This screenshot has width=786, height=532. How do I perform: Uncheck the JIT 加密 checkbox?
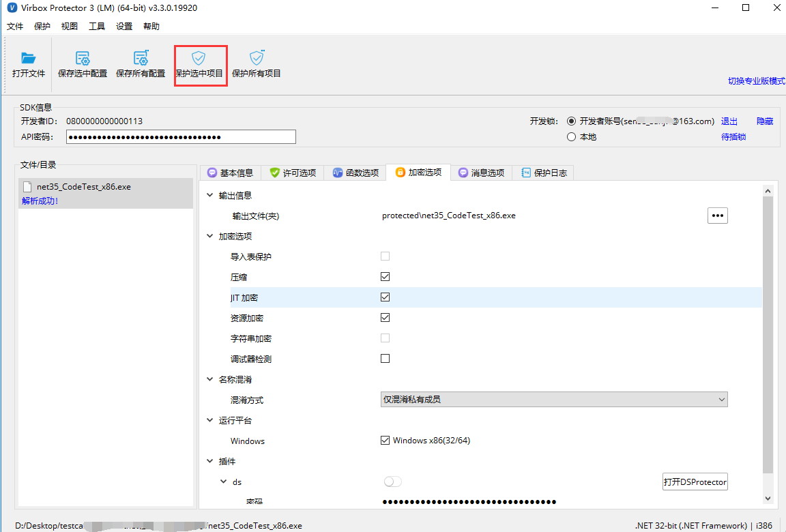click(385, 297)
